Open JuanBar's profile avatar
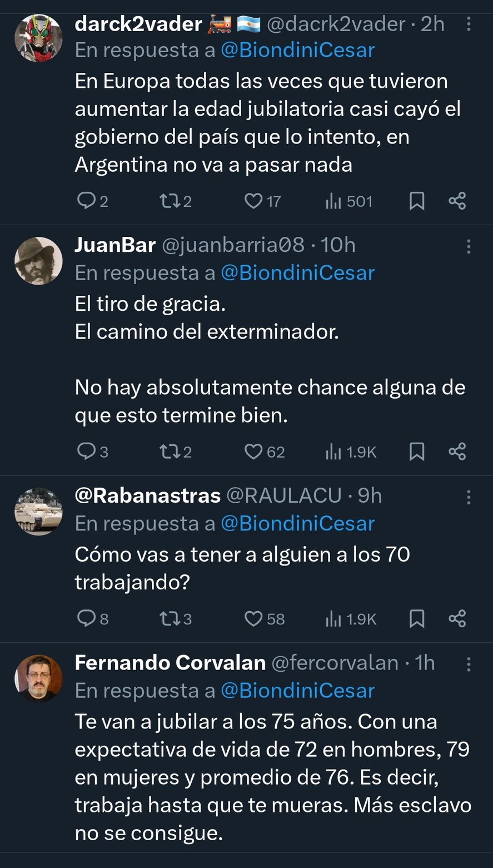This screenshot has width=493, height=868. (38, 261)
